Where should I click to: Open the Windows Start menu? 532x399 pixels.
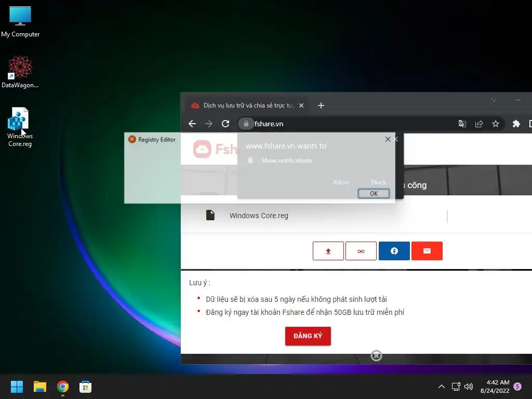17,387
